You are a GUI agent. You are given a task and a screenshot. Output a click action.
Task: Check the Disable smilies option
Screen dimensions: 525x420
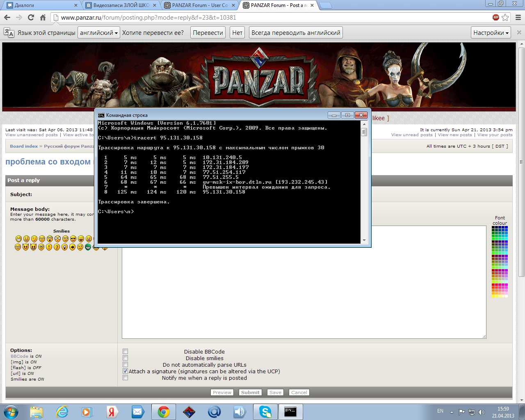click(x=126, y=358)
